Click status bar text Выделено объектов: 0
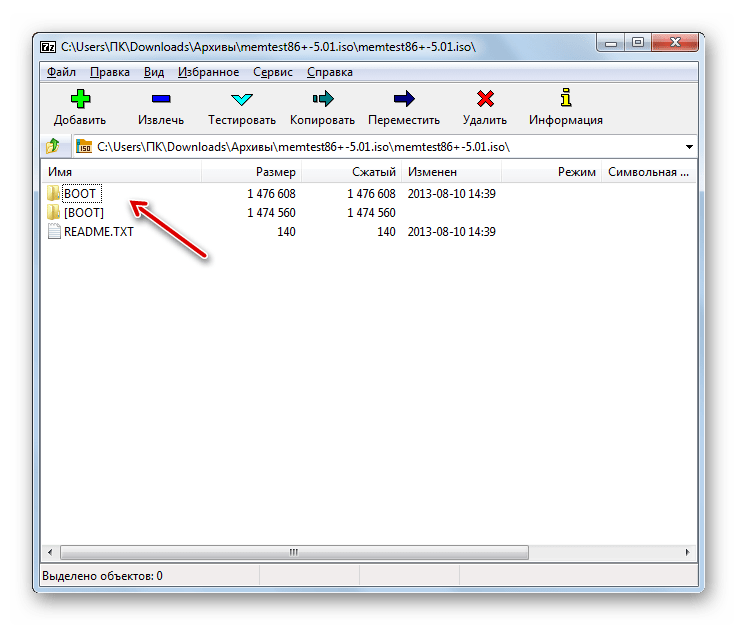The image size is (738, 626). (x=102, y=576)
